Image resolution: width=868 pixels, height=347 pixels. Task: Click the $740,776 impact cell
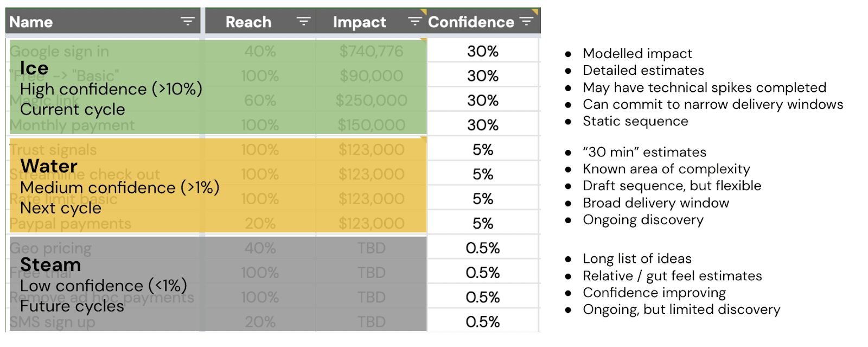coord(371,51)
